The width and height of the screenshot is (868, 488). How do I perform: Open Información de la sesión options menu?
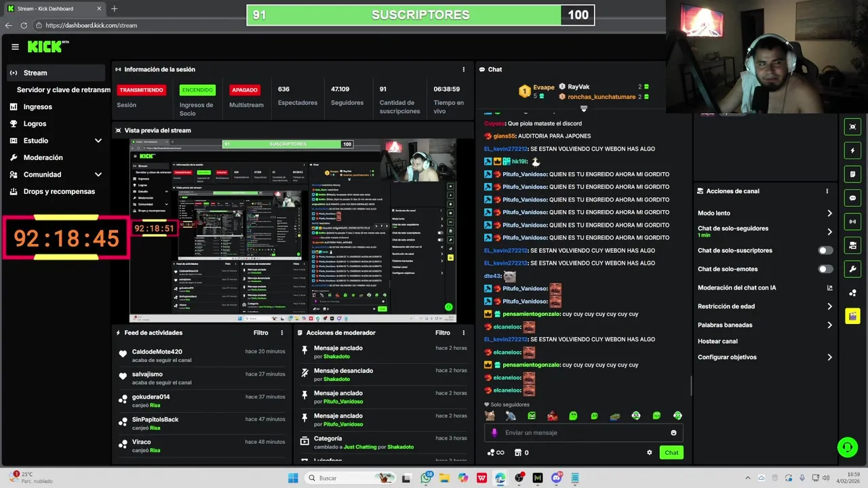pyautogui.click(x=464, y=69)
